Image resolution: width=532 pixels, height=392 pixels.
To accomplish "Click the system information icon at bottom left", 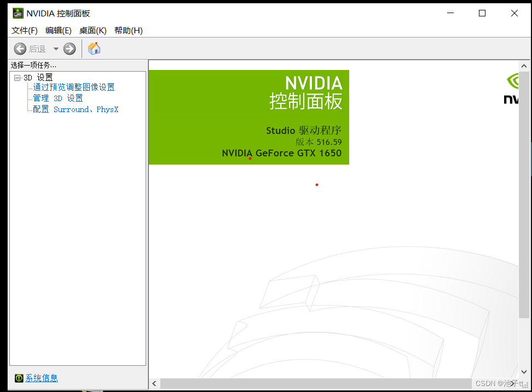I will pyautogui.click(x=19, y=378).
